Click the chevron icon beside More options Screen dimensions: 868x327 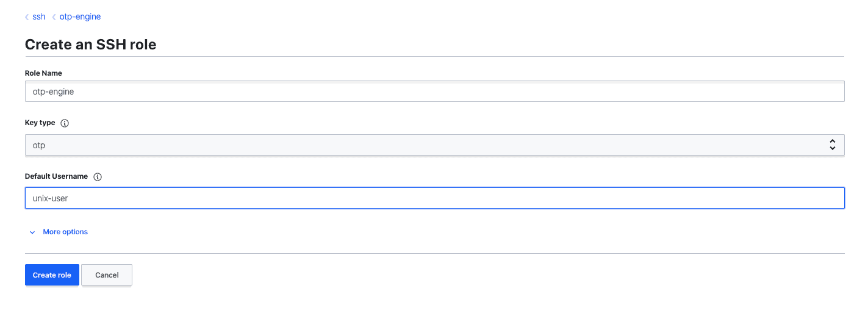(32, 232)
